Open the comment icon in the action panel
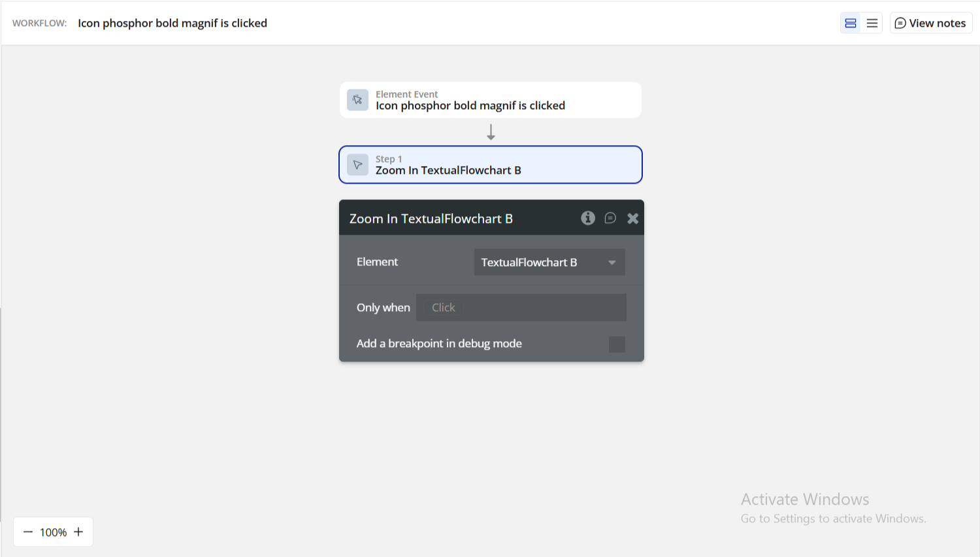The image size is (980, 557). tap(610, 218)
